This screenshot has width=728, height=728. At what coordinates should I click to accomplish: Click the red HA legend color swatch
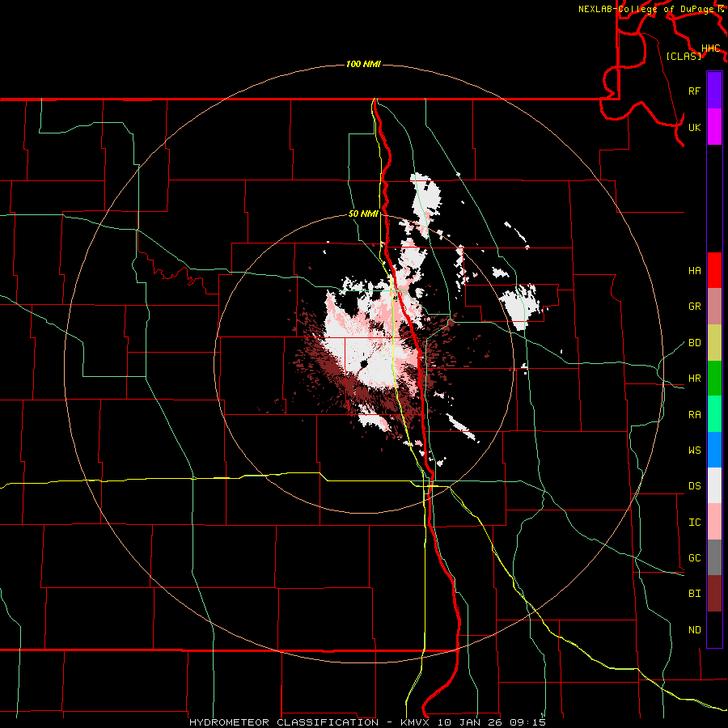pos(714,270)
